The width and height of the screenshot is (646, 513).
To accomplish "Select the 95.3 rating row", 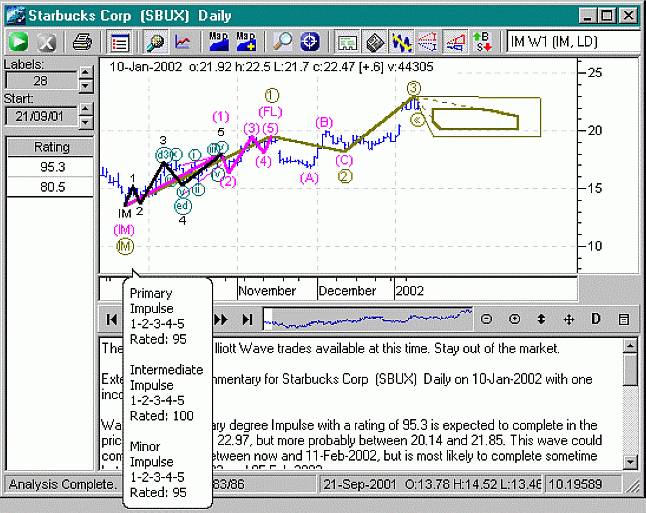I will pyautogui.click(x=48, y=167).
